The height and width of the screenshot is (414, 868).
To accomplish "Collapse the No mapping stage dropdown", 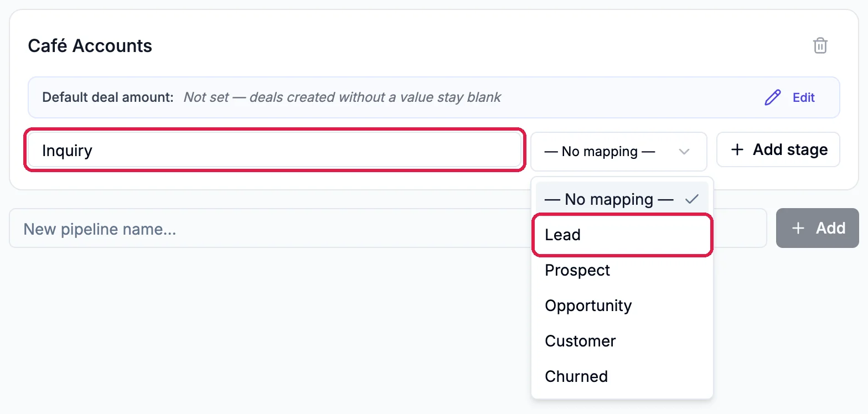I will (x=618, y=151).
